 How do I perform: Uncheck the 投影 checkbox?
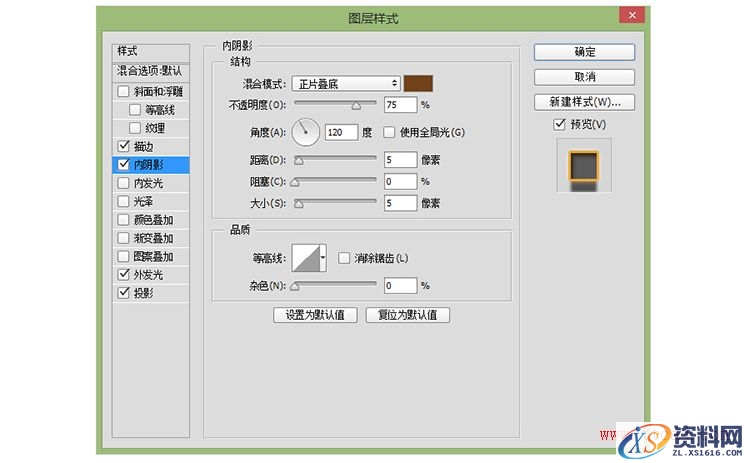pyautogui.click(x=123, y=293)
